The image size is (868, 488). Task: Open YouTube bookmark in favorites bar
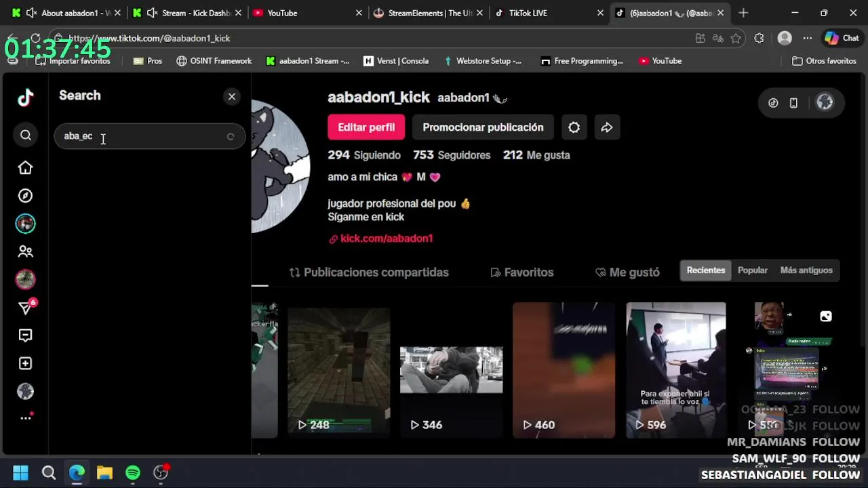coord(660,61)
